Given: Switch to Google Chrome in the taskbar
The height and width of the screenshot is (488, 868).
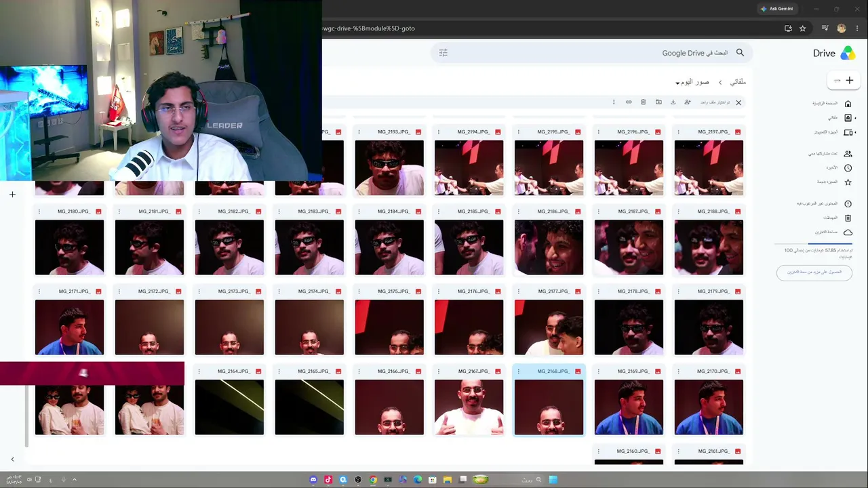Looking at the screenshot, I should click(373, 480).
